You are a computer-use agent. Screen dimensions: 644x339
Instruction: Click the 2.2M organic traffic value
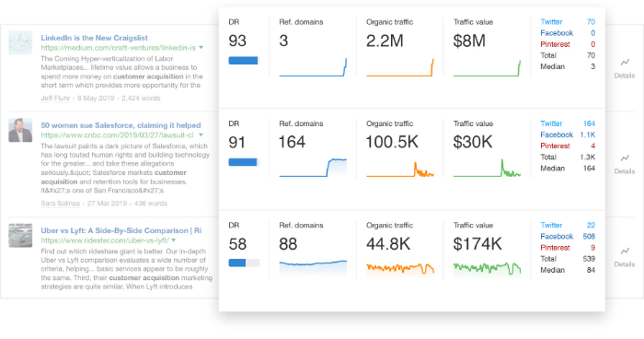pyautogui.click(x=385, y=41)
